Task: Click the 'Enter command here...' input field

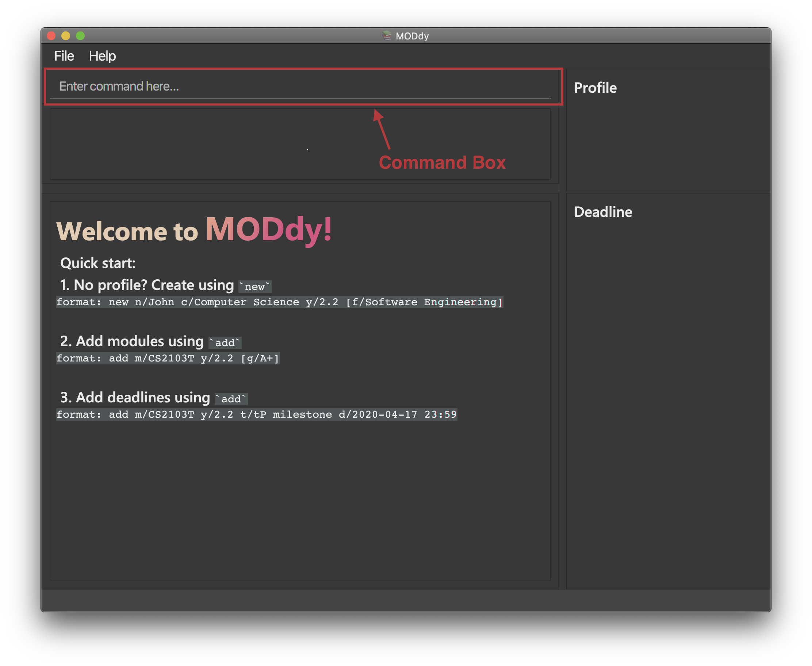Action: (x=300, y=86)
